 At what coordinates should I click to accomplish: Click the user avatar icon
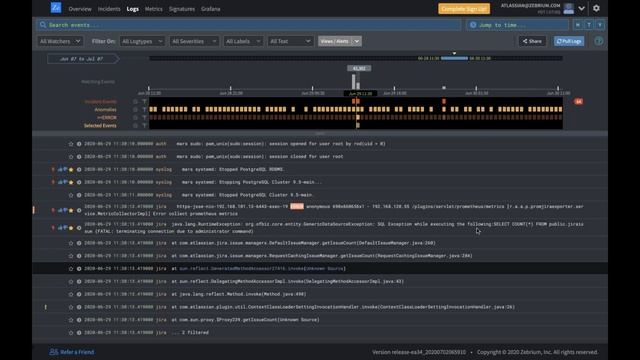point(568,9)
